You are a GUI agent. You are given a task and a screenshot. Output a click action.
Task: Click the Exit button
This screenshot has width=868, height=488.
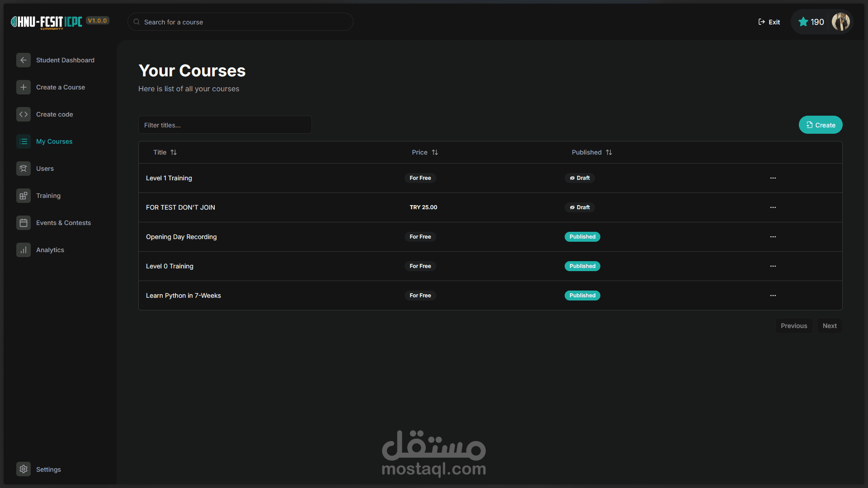769,22
